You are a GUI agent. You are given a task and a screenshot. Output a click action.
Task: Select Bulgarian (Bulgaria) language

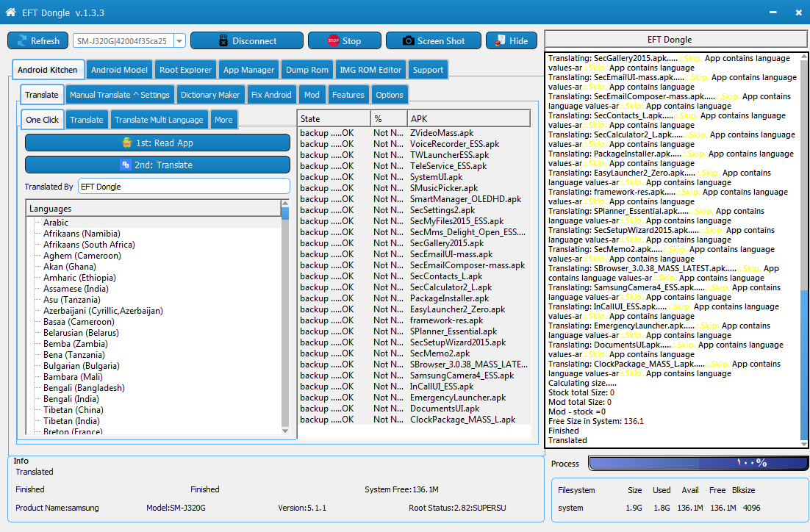pyautogui.click(x=81, y=366)
